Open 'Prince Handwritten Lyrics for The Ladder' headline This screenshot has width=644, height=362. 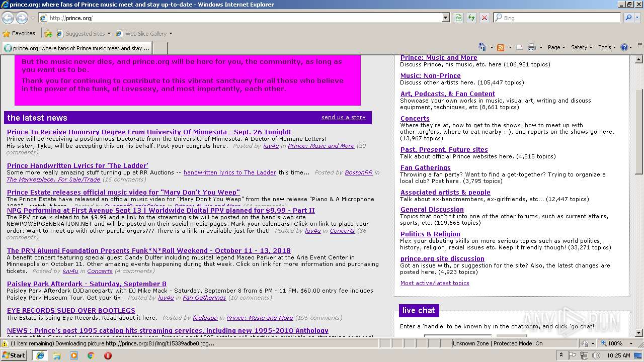click(77, 165)
